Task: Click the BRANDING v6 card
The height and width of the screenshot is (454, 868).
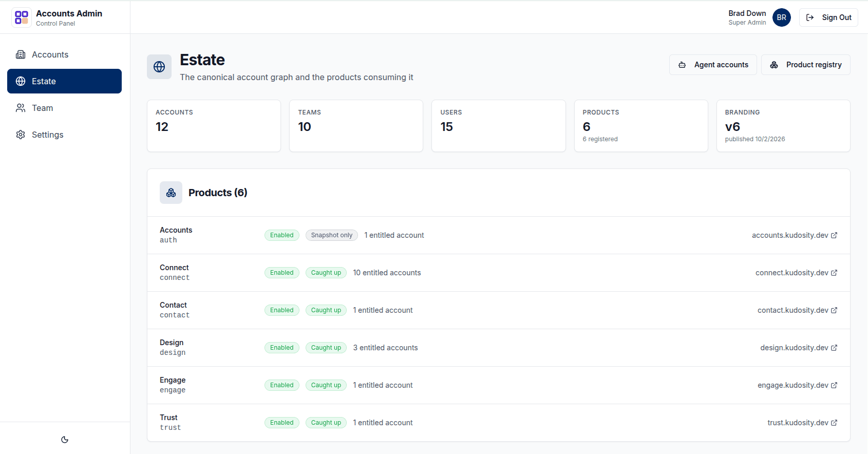Action: tap(783, 126)
